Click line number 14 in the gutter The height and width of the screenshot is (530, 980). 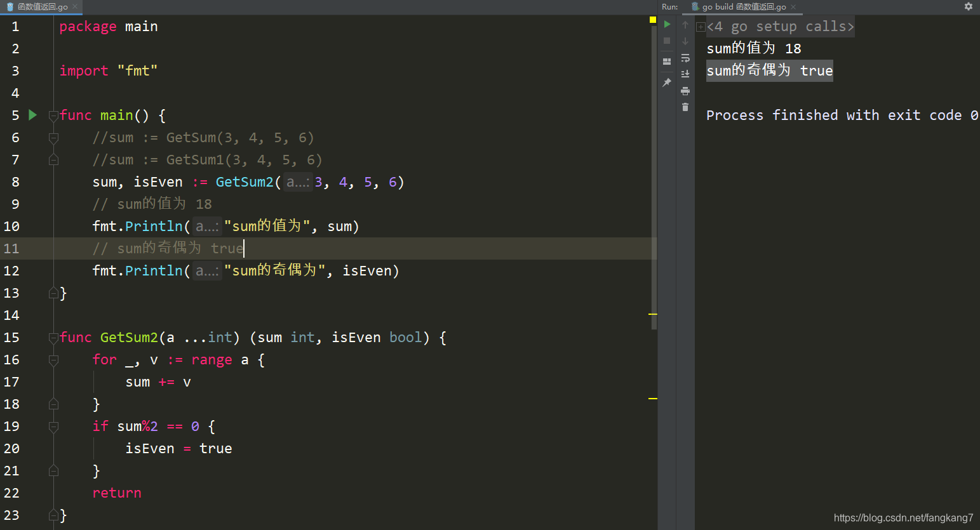click(11, 315)
